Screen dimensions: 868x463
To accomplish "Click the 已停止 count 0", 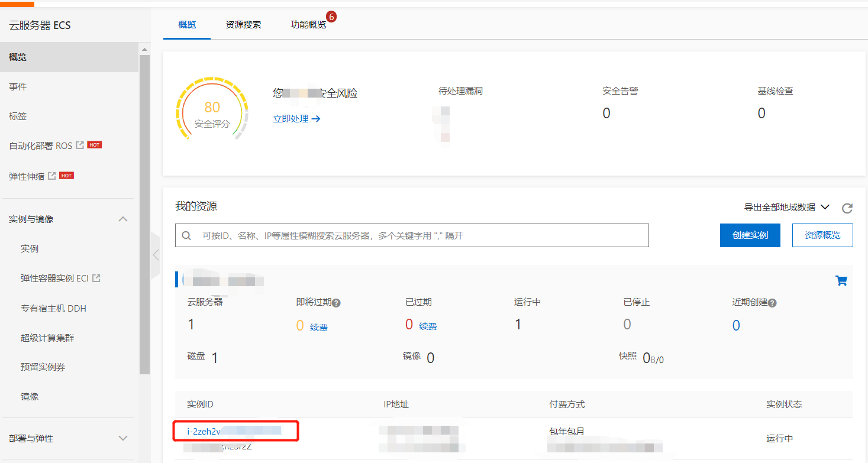I will click(627, 324).
